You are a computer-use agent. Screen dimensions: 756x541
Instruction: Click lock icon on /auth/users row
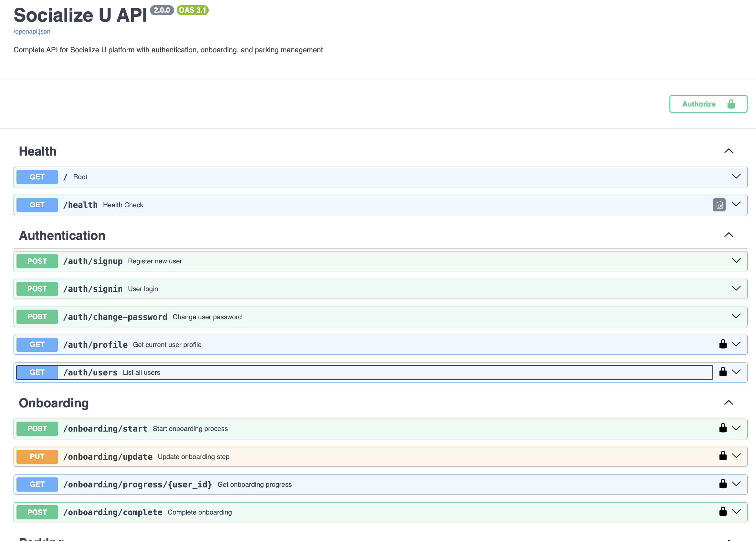click(723, 372)
